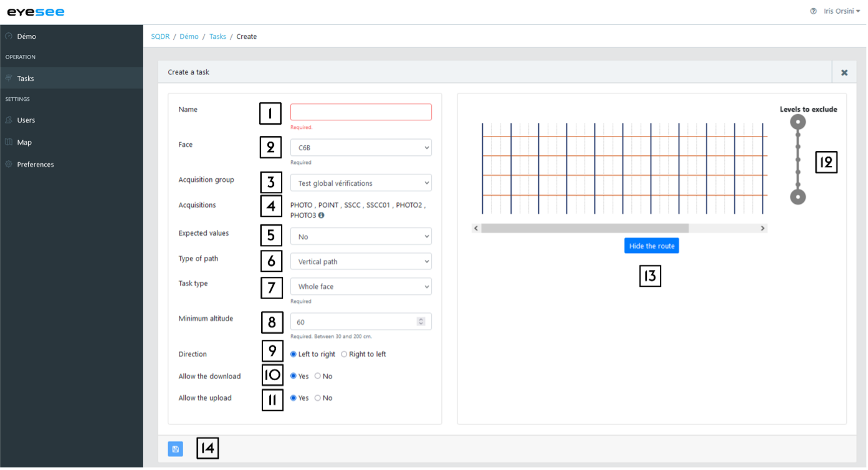Click the Minimum altitude field

point(361,322)
